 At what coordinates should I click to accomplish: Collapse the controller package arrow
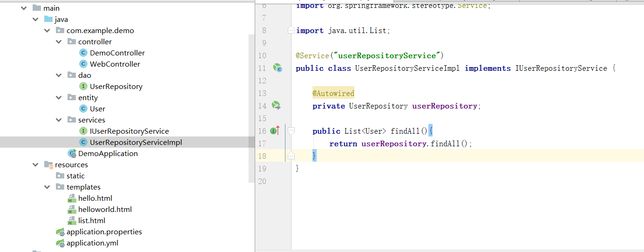click(x=59, y=41)
